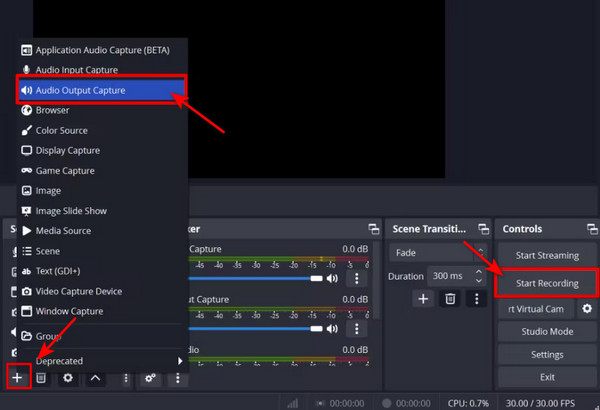Image resolution: width=600 pixels, height=410 pixels.
Task: Click the 30.00 / 30.00 FPS readout
Action: click(x=540, y=403)
